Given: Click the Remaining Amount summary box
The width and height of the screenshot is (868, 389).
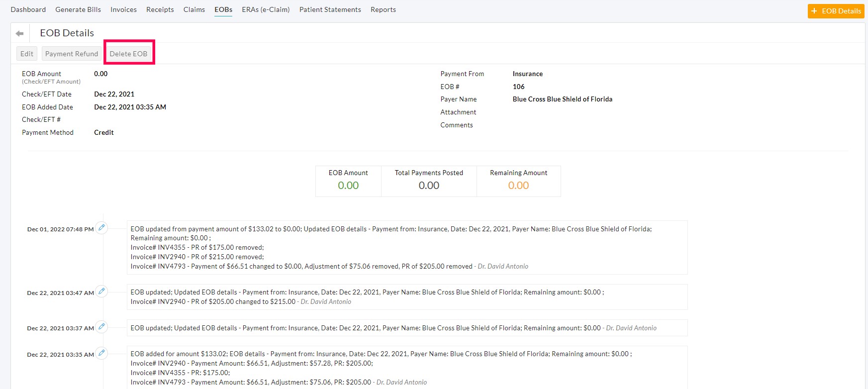Looking at the screenshot, I should [x=518, y=181].
